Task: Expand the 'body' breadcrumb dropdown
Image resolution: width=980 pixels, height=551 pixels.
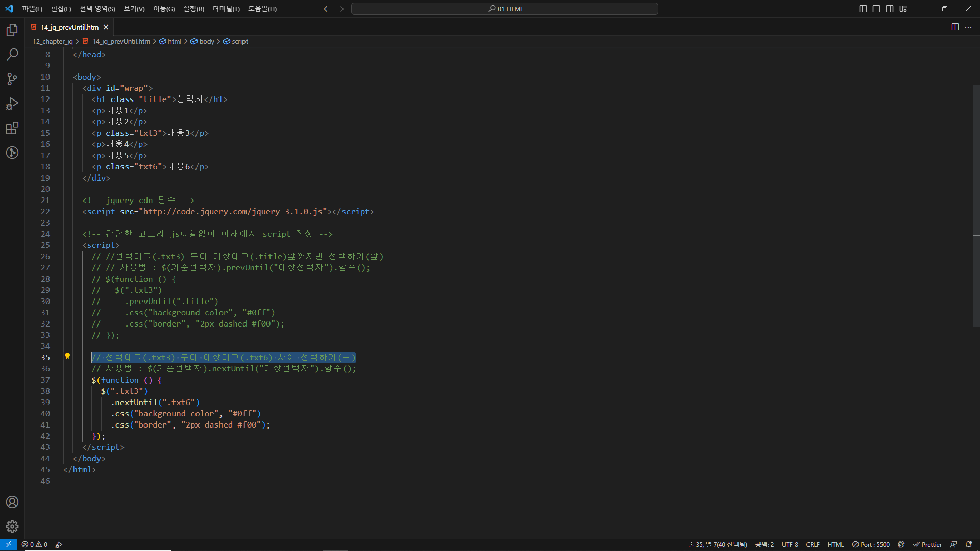Action: click(x=206, y=41)
